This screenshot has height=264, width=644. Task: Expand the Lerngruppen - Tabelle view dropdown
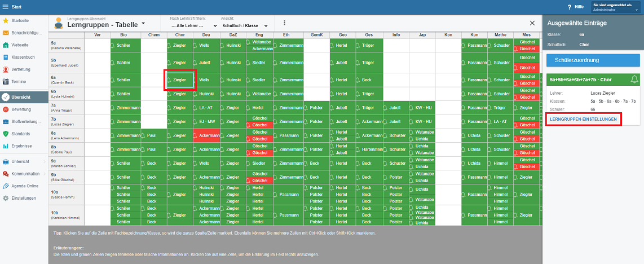coord(143,24)
